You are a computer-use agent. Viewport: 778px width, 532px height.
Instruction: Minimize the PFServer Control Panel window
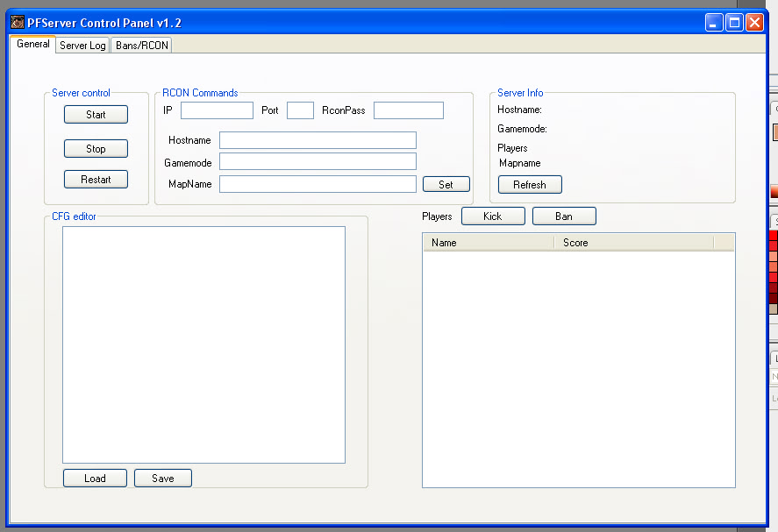[x=713, y=22]
